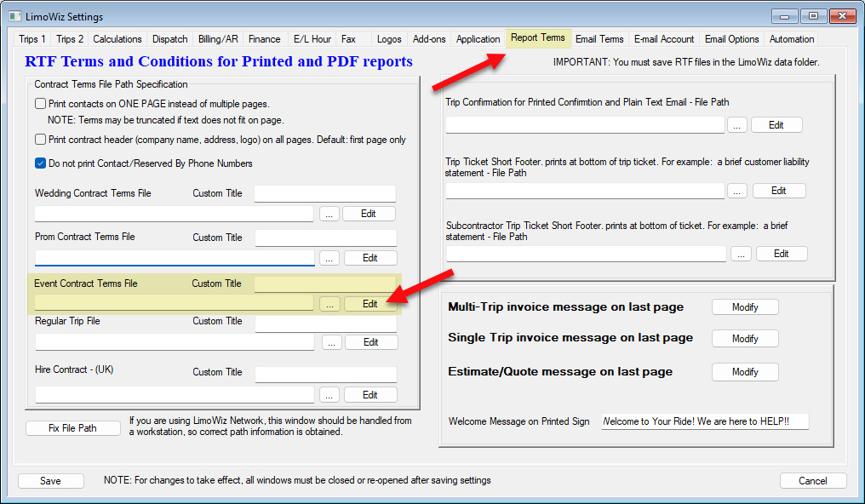Edit the Wedding Contract Terms file
This screenshot has width=865, height=504.
(369, 214)
